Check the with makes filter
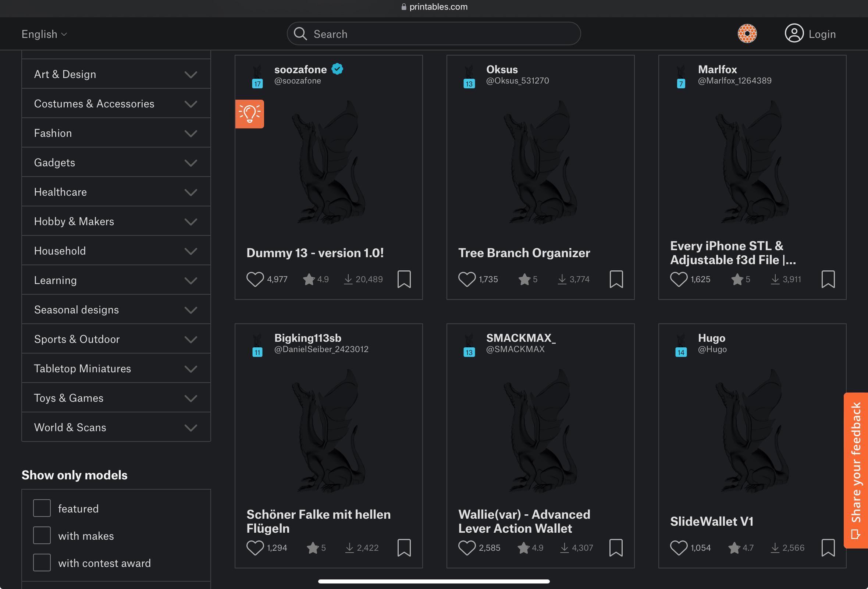868x589 pixels. pyautogui.click(x=42, y=535)
